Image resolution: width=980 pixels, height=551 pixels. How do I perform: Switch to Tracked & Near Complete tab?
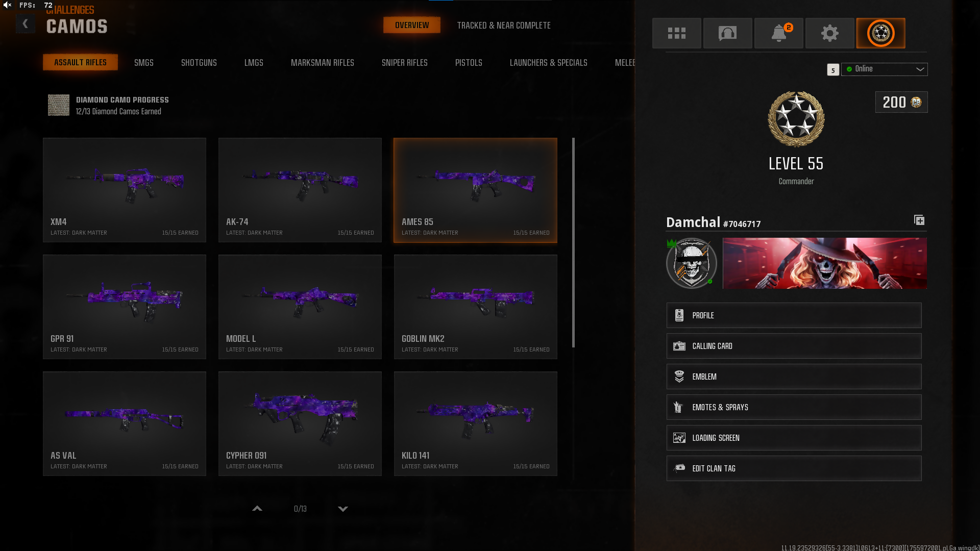pyautogui.click(x=503, y=26)
